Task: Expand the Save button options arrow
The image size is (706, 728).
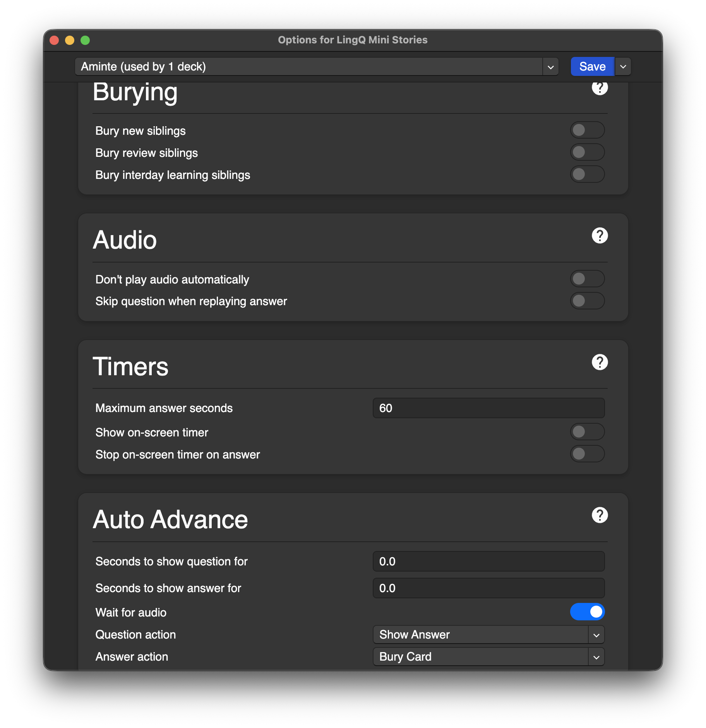Action: click(x=623, y=67)
